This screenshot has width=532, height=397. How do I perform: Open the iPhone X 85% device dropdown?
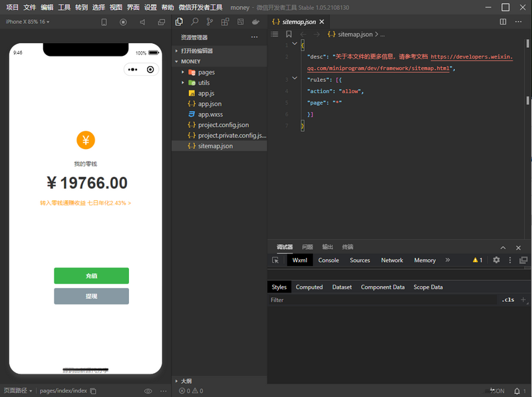(27, 22)
